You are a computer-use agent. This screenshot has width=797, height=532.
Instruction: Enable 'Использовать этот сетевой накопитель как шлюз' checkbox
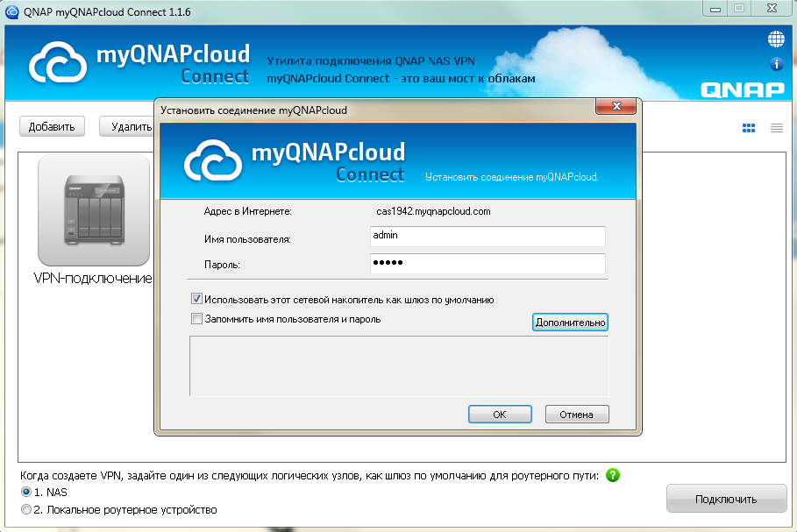[196, 299]
